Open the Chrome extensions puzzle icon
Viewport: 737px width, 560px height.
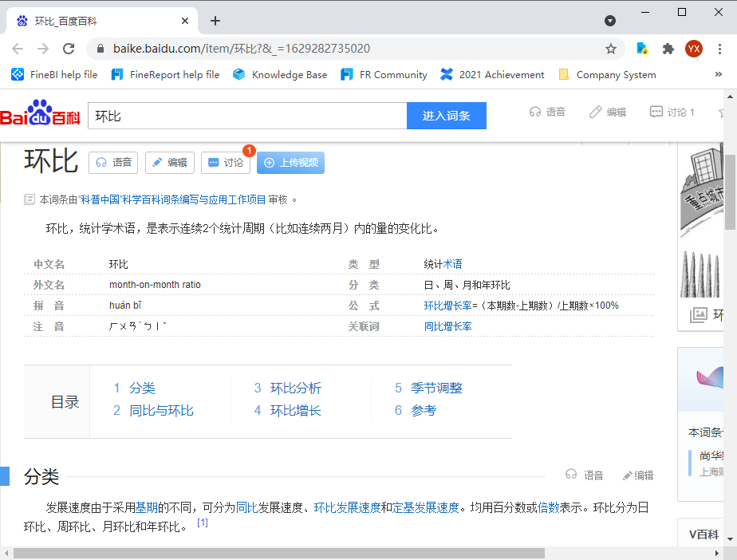(x=668, y=49)
